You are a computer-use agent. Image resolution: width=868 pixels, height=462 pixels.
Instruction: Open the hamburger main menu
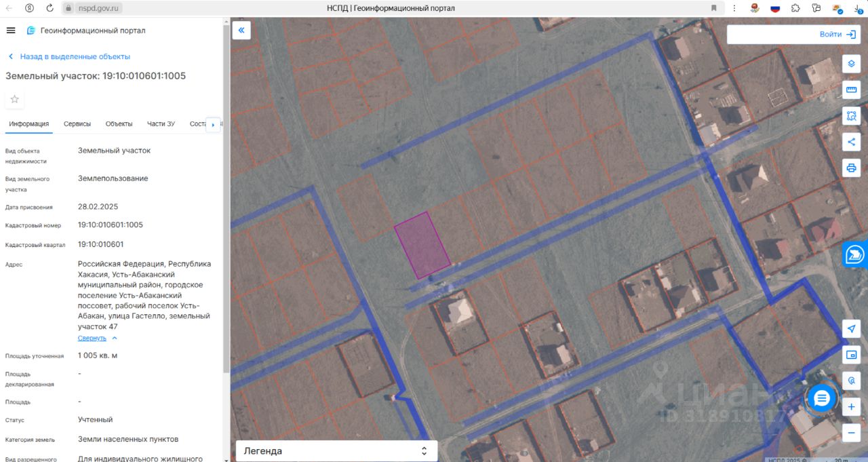point(11,31)
